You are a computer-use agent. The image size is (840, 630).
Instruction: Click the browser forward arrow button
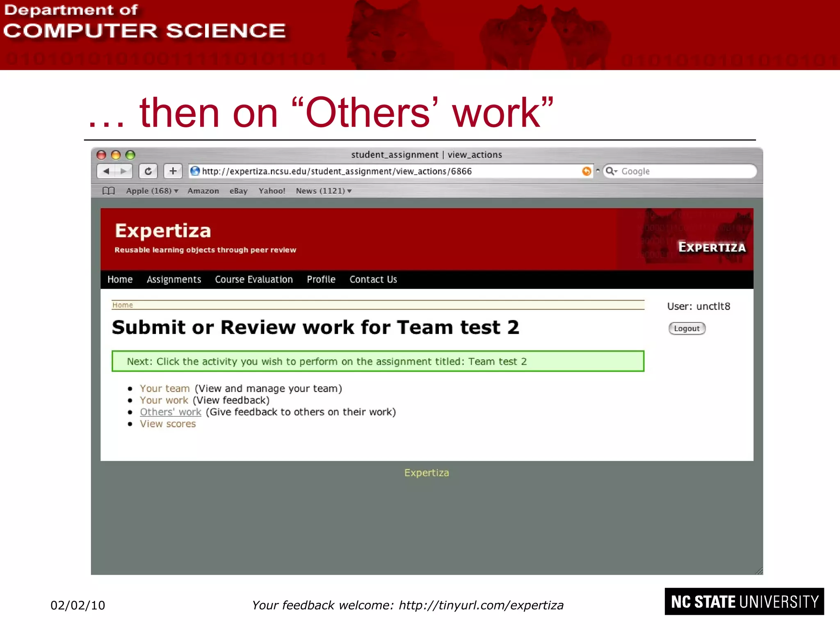(123, 171)
